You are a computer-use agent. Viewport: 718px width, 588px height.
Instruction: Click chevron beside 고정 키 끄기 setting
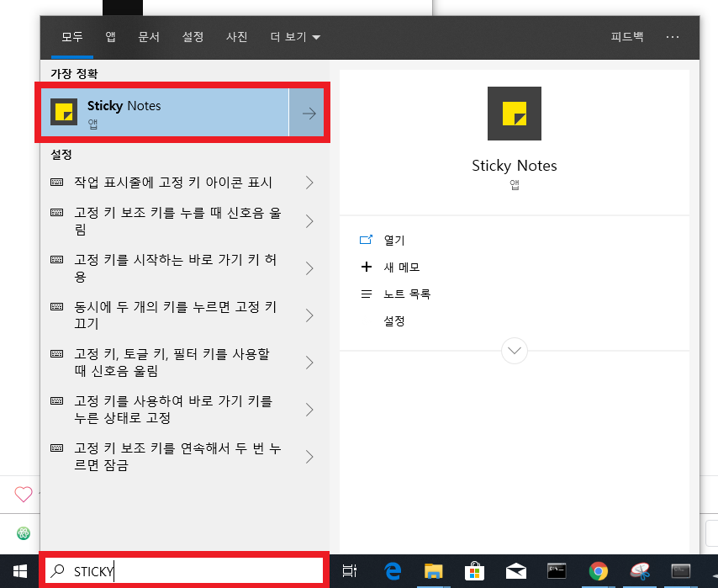point(309,315)
